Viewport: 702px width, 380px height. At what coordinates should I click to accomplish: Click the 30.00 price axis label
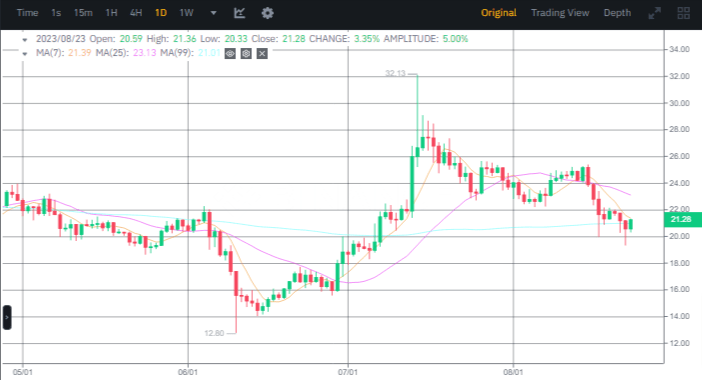pyautogui.click(x=679, y=103)
